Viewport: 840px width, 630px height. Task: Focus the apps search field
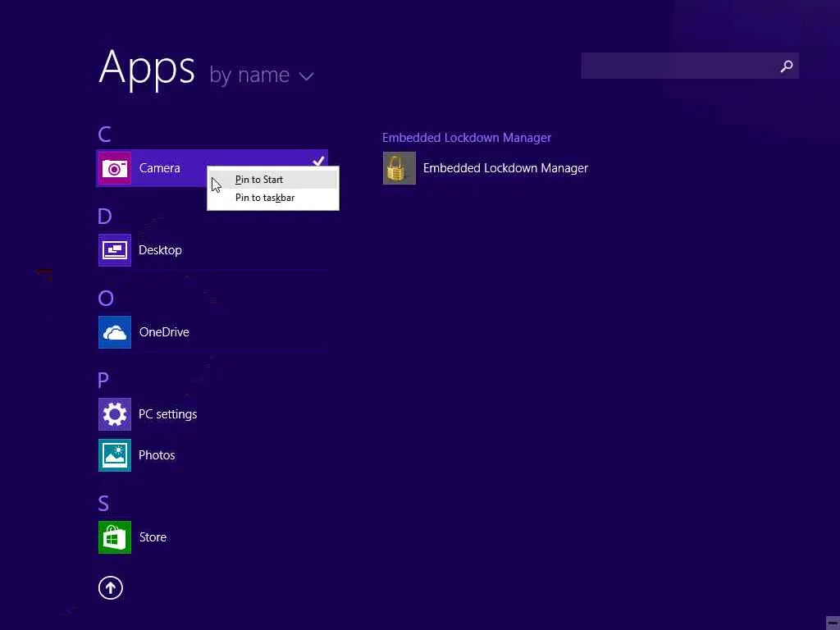click(690, 66)
